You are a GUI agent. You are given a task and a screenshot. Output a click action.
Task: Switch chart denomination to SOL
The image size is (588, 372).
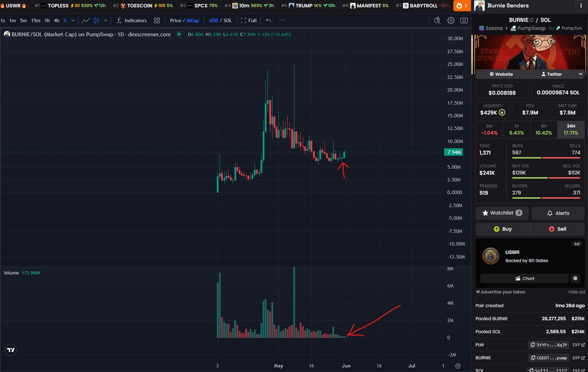tap(228, 21)
